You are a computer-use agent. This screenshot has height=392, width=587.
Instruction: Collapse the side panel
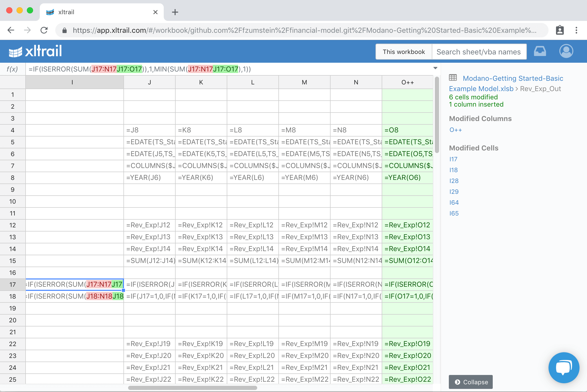click(471, 382)
